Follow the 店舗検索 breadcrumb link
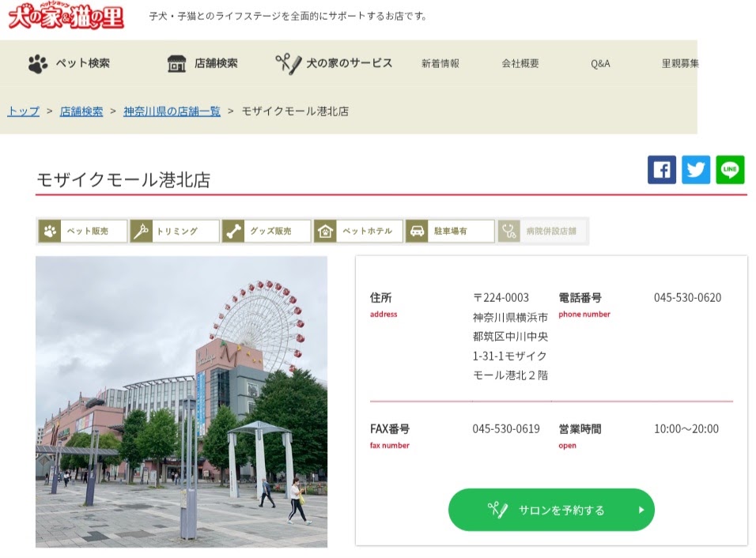The width and height of the screenshot is (756, 558). pos(81,111)
